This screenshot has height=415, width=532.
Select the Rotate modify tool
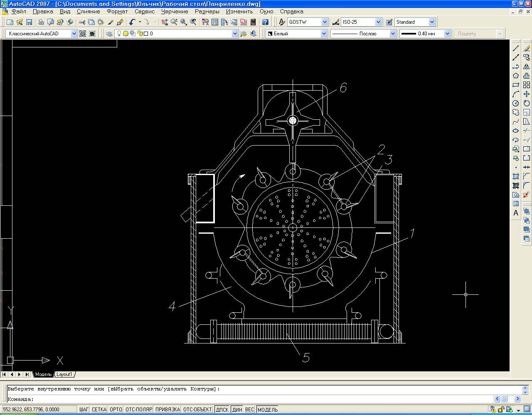click(x=527, y=103)
